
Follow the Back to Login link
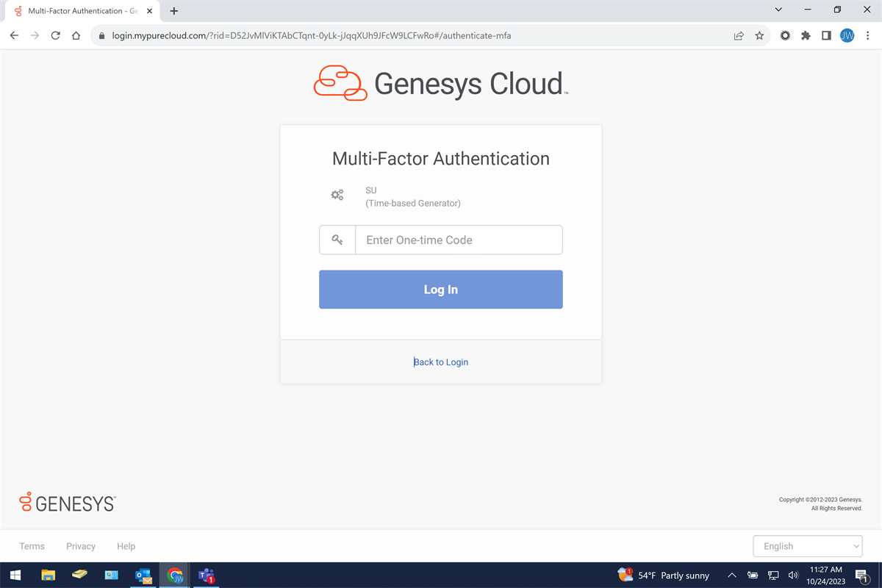(x=440, y=362)
